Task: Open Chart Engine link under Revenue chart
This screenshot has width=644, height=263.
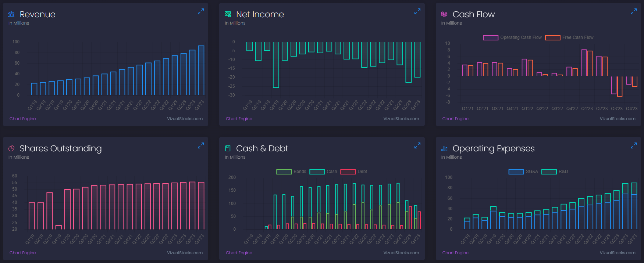Action: point(23,119)
